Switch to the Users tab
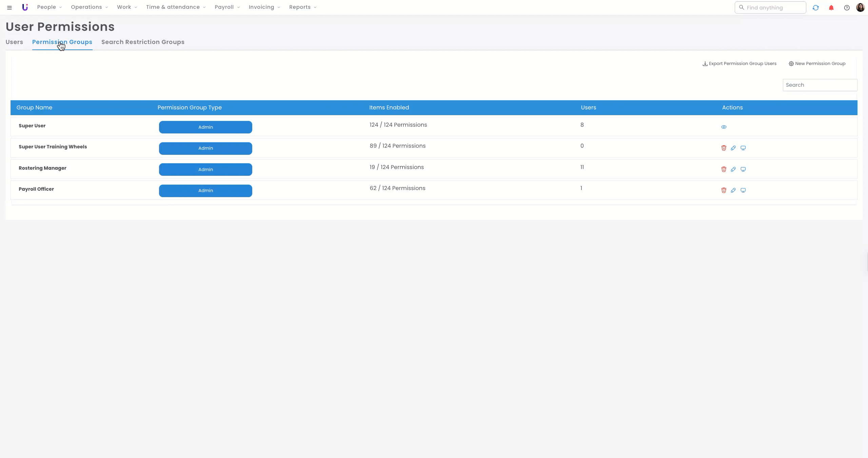 pyautogui.click(x=14, y=42)
